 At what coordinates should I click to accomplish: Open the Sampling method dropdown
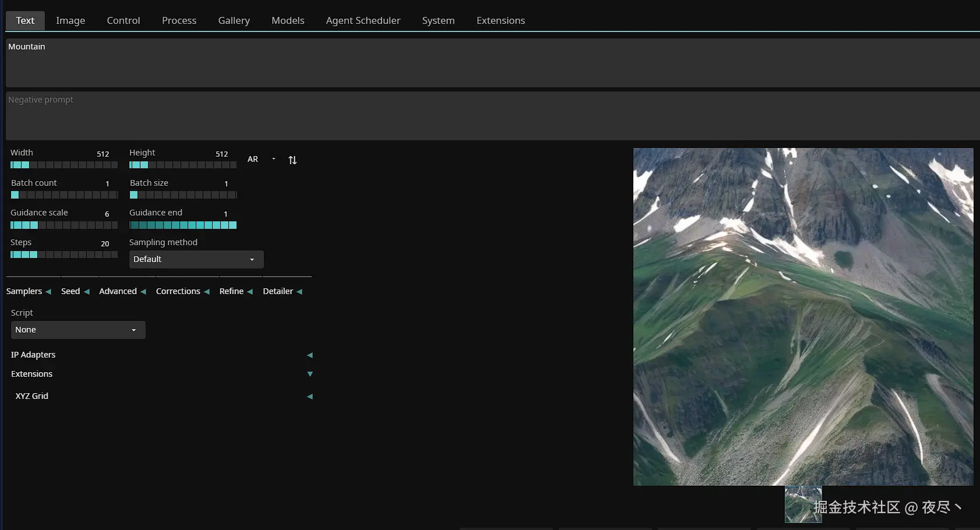point(196,260)
